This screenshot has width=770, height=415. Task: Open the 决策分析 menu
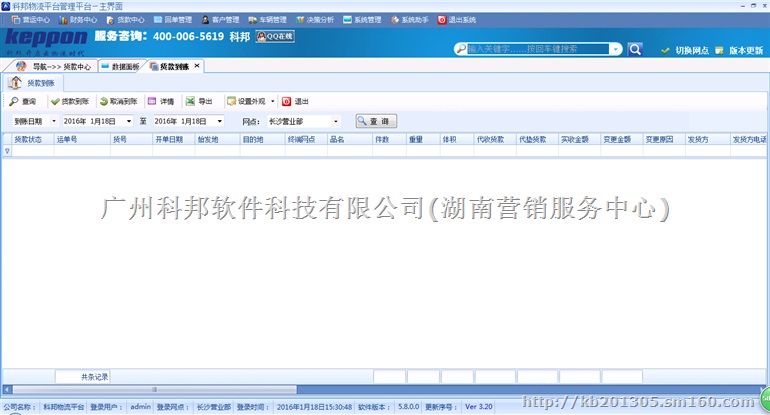pyautogui.click(x=315, y=20)
